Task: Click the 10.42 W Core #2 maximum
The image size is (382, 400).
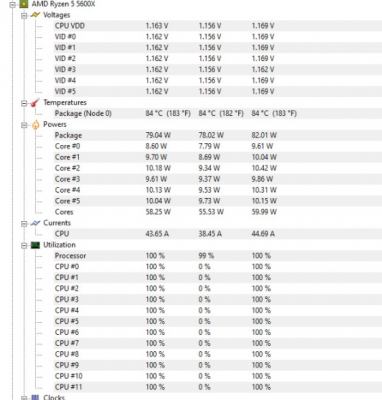Action: click(x=264, y=168)
